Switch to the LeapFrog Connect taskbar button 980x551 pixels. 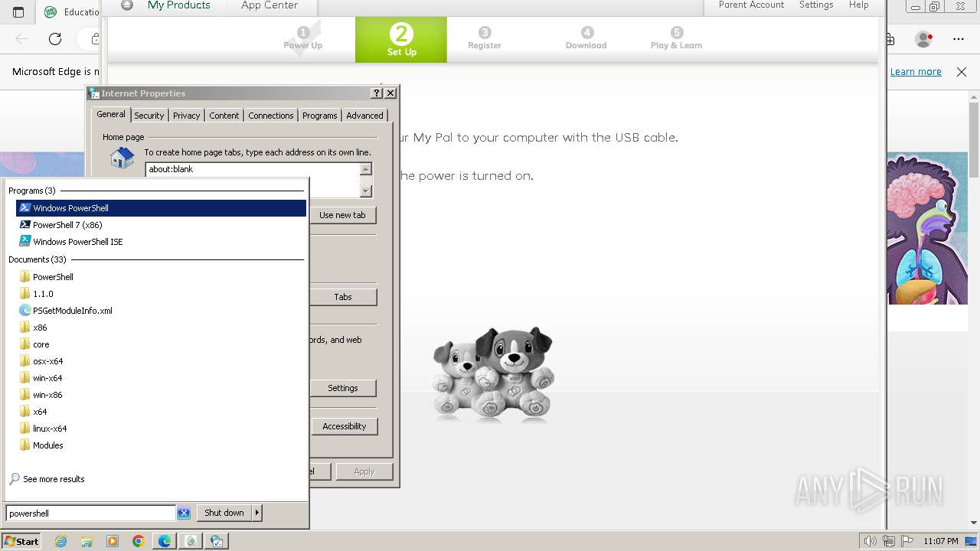coord(191,541)
